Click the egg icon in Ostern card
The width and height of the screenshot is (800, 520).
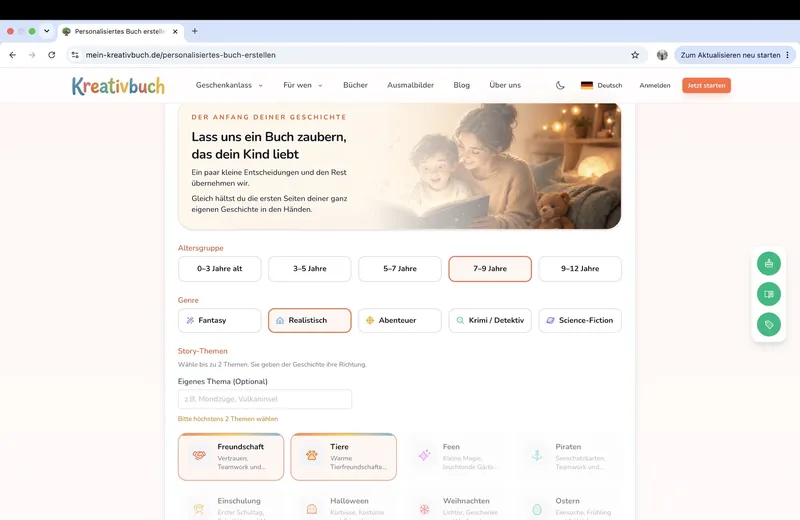[537, 509]
